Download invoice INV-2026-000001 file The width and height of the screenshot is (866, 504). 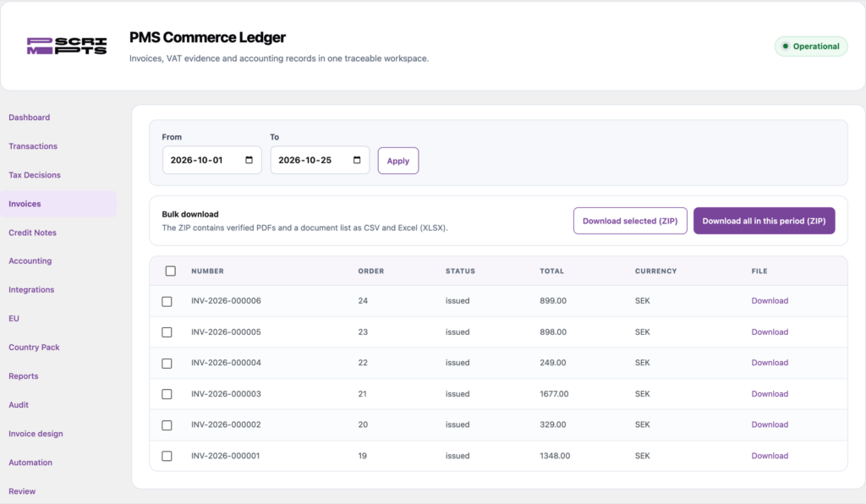tap(770, 456)
